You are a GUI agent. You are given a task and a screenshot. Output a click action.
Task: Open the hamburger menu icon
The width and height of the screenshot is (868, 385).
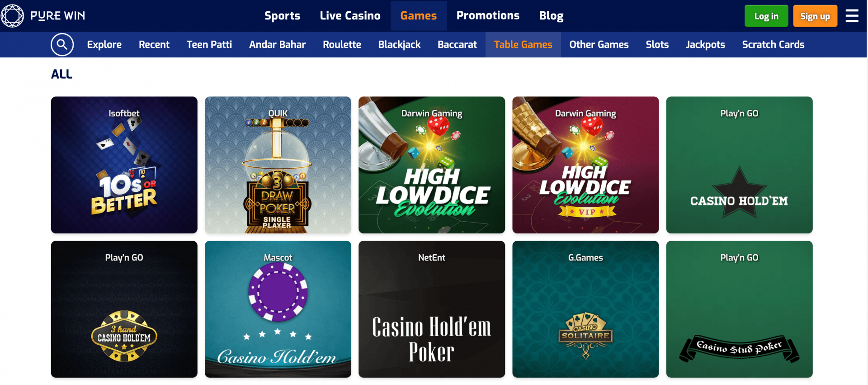(852, 16)
